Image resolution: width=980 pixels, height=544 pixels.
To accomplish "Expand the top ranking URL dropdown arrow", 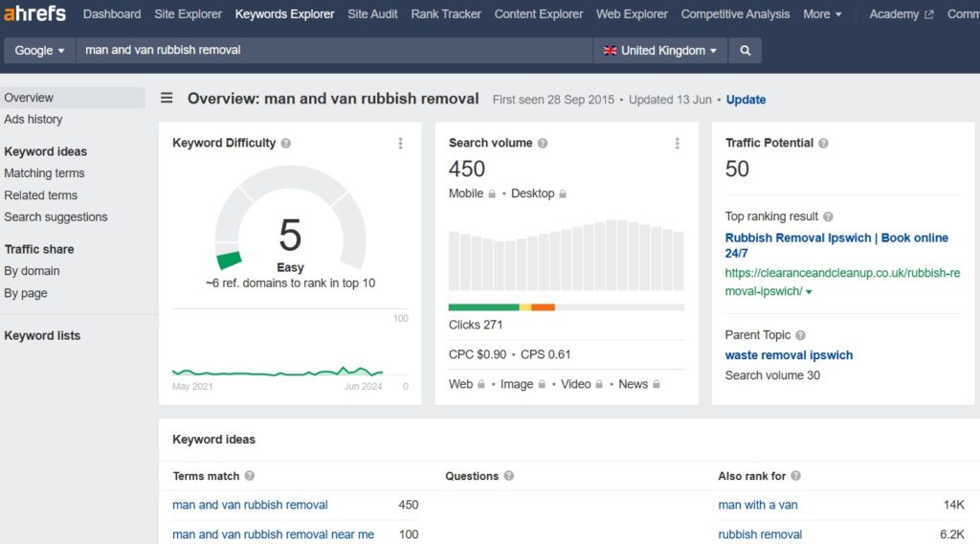I will coord(809,292).
